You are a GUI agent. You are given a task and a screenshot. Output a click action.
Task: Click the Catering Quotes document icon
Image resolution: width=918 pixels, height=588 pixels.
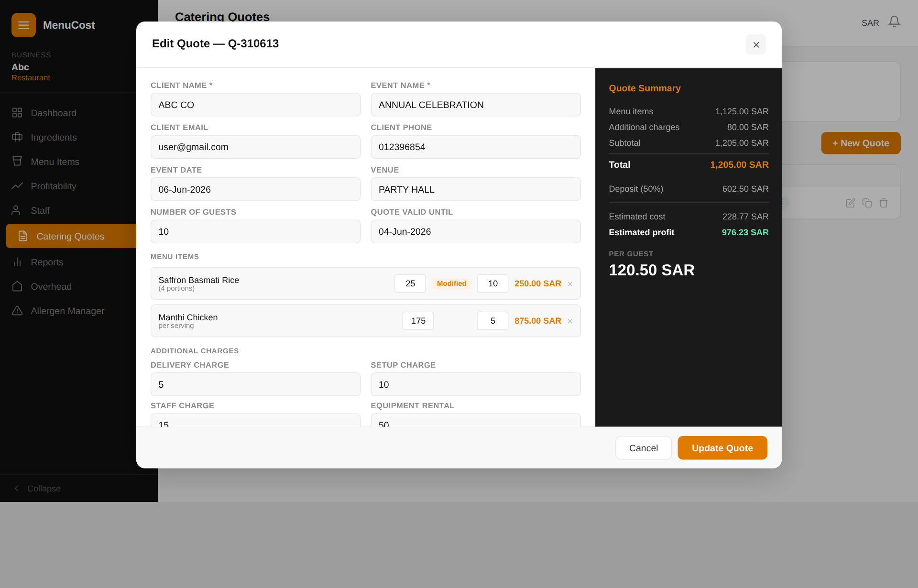coord(23,236)
